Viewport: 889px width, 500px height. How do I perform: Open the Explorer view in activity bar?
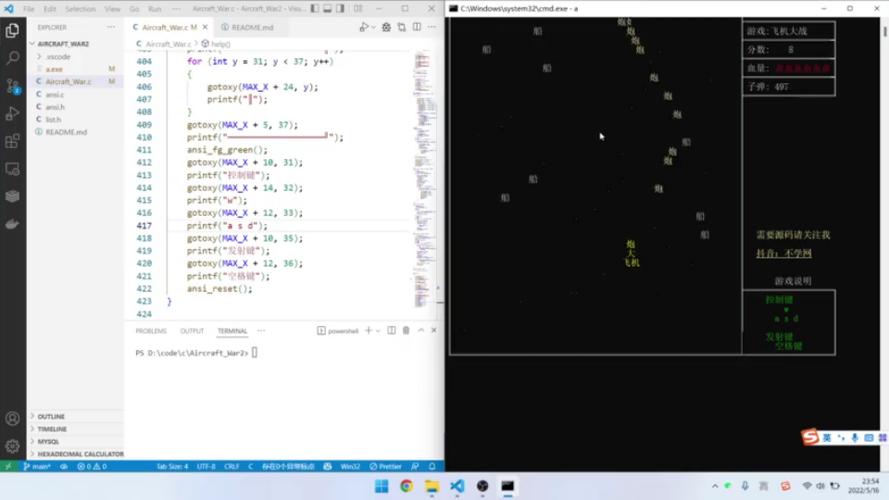click(x=12, y=30)
